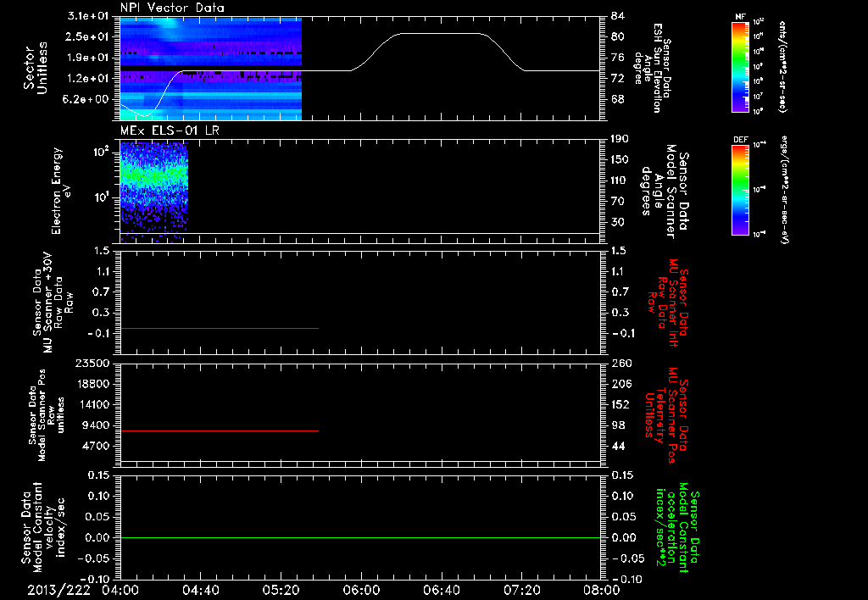Click the '06:40' time axis label
The image size is (868, 600).
(x=441, y=590)
